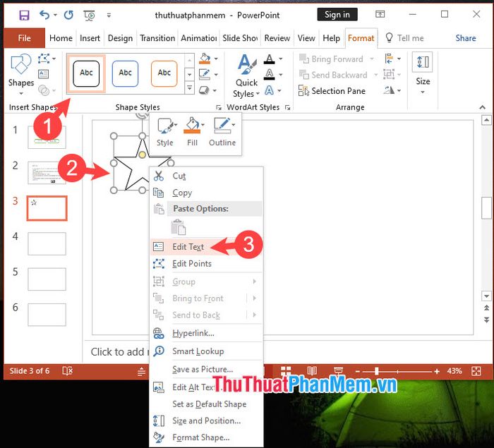Choose Save as Picture... from the context menu
This screenshot has height=448, width=494.
(206, 369)
